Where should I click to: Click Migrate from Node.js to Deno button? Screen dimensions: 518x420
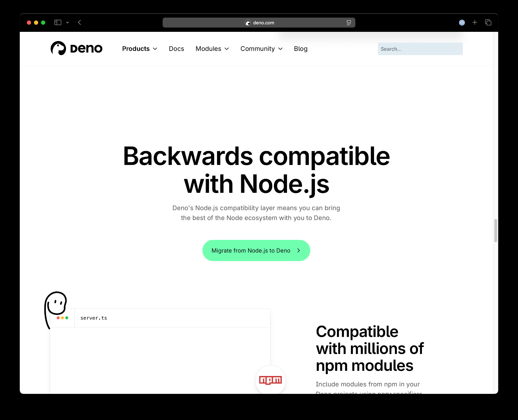[x=256, y=250]
